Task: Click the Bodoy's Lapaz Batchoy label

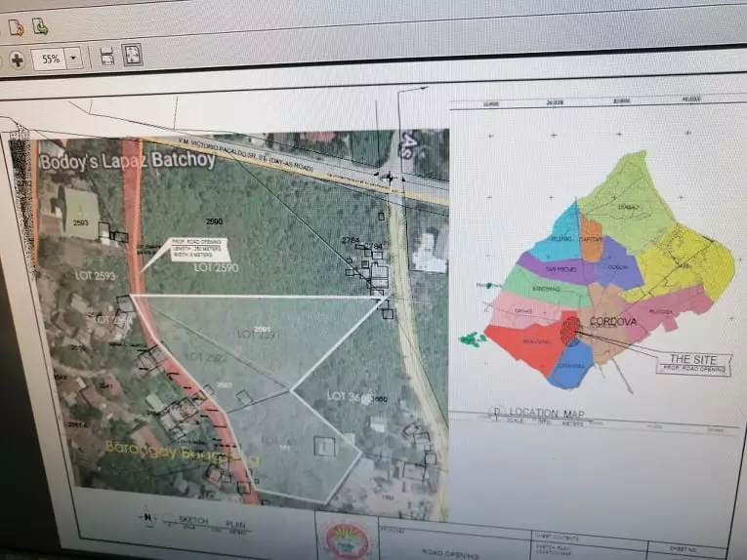Action: pos(128,160)
